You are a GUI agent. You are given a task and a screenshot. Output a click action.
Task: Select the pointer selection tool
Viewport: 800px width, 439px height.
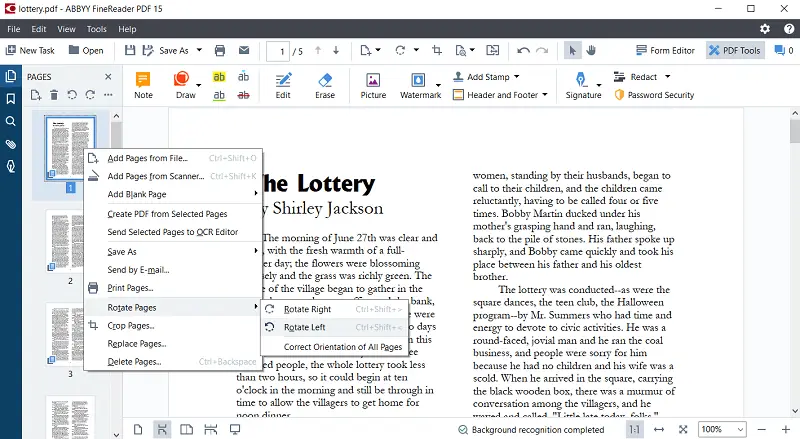pos(572,51)
